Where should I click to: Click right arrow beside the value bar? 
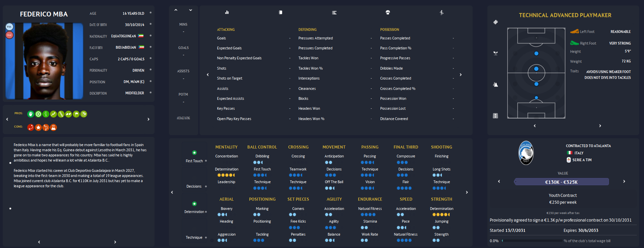(624, 181)
